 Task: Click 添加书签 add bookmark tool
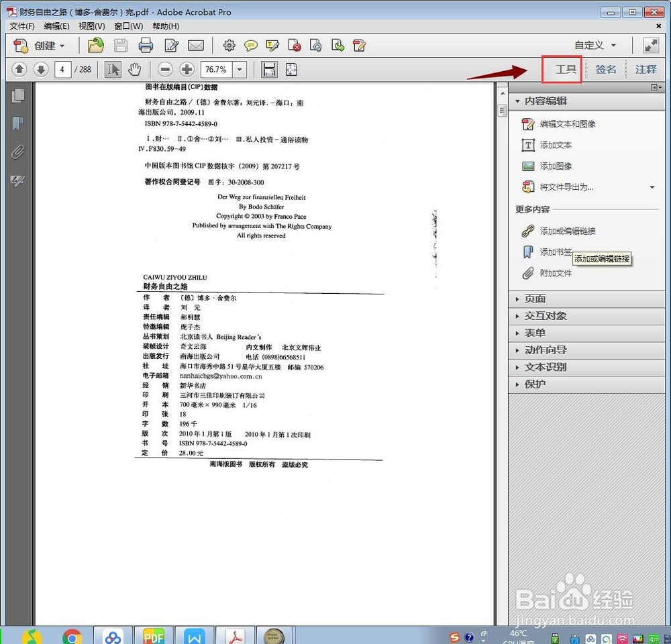(546, 252)
